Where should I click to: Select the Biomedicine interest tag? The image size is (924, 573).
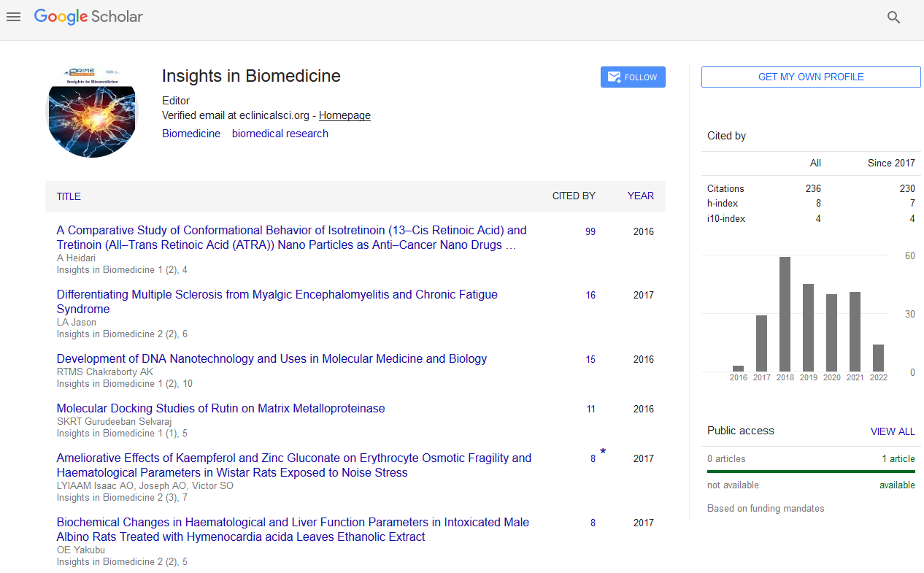coord(191,134)
